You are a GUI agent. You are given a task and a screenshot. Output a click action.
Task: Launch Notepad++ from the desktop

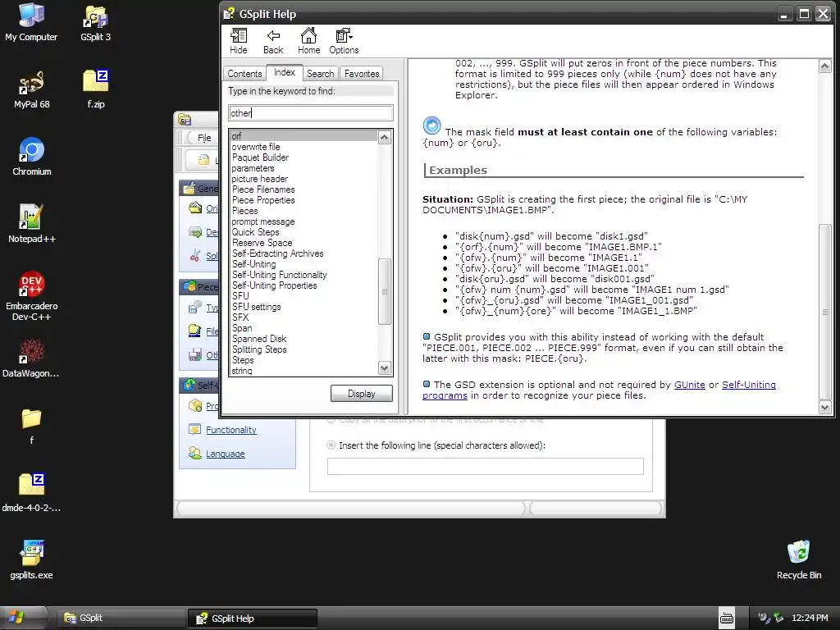coord(32,225)
